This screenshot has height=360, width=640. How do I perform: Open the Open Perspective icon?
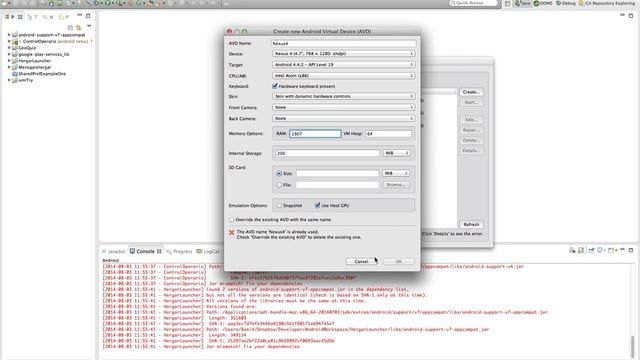pyautogui.click(x=507, y=3)
